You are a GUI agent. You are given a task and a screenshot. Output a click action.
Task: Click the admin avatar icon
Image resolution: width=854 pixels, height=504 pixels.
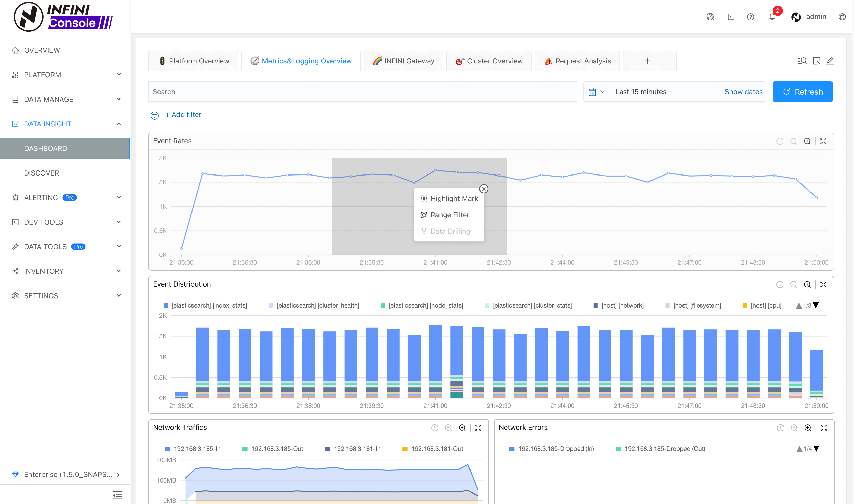(x=796, y=17)
